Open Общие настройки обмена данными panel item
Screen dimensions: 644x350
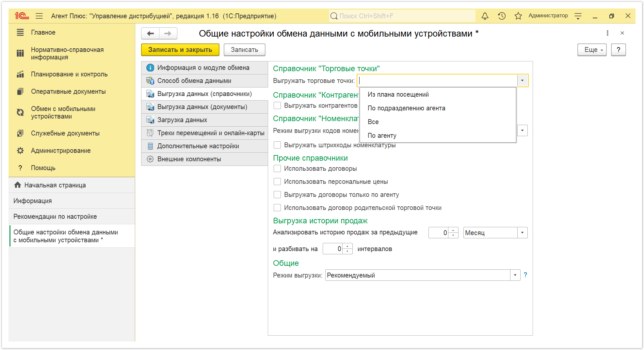tap(72, 236)
